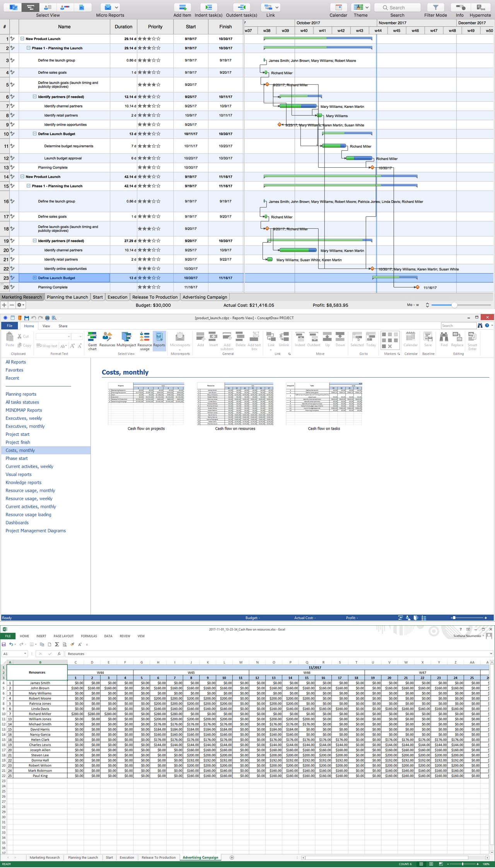Click the Excel Save icon in quick access
The width and height of the screenshot is (495, 868).
tap(4, 645)
